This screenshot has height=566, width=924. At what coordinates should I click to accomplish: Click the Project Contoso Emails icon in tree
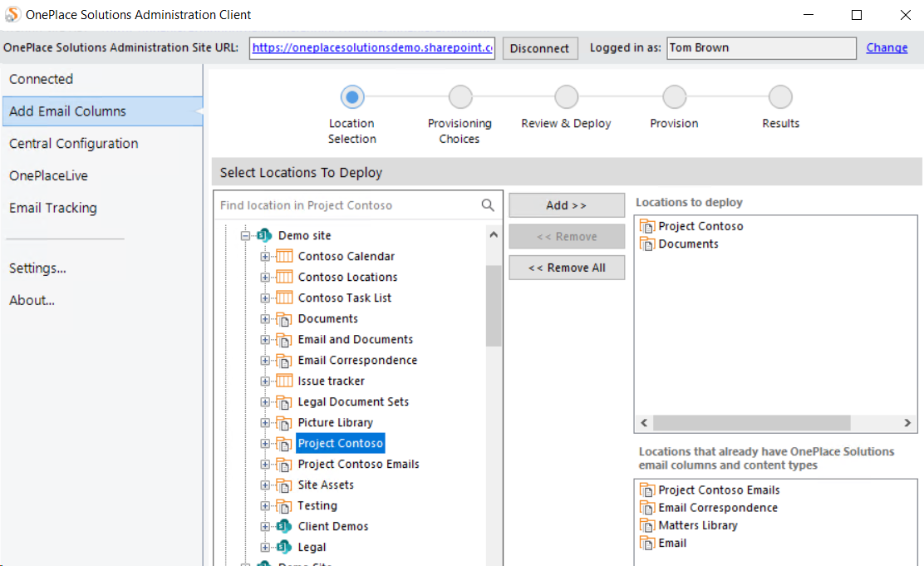(x=284, y=465)
